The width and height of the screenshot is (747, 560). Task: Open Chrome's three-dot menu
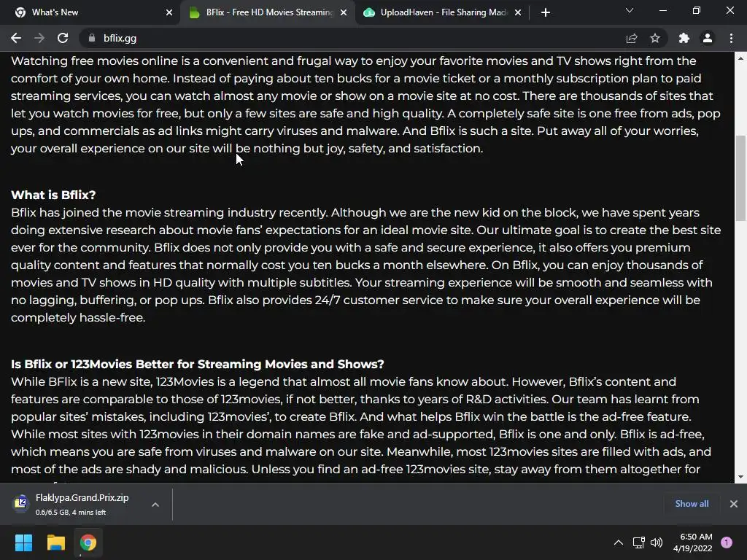point(731,38)
